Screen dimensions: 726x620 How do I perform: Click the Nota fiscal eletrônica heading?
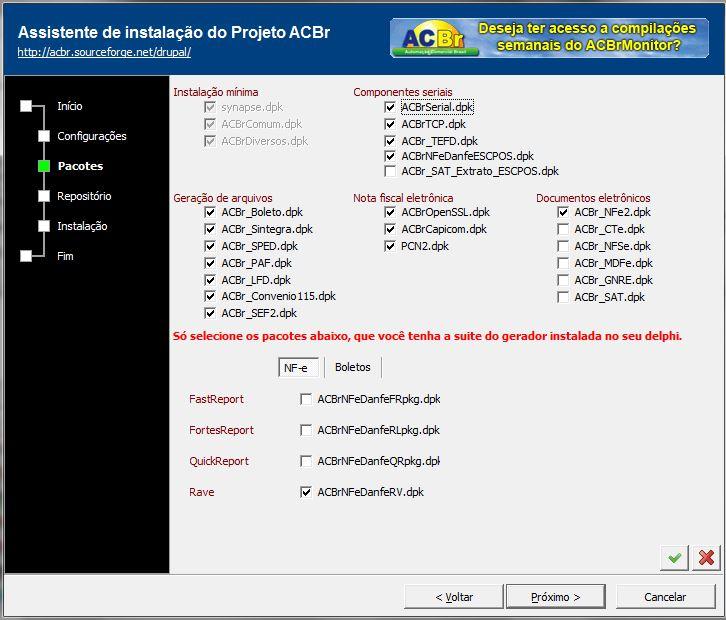403,198
